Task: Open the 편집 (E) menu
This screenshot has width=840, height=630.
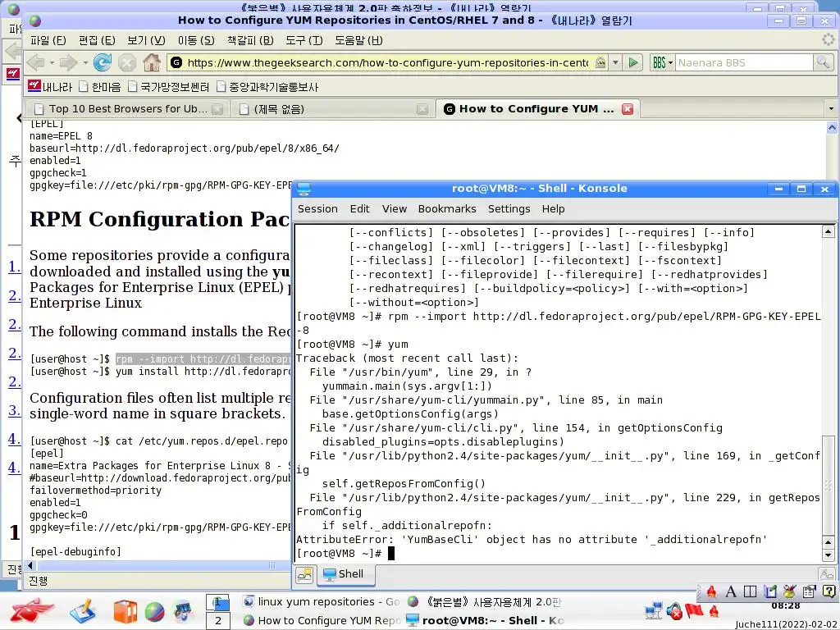Action: coord(97,40)
